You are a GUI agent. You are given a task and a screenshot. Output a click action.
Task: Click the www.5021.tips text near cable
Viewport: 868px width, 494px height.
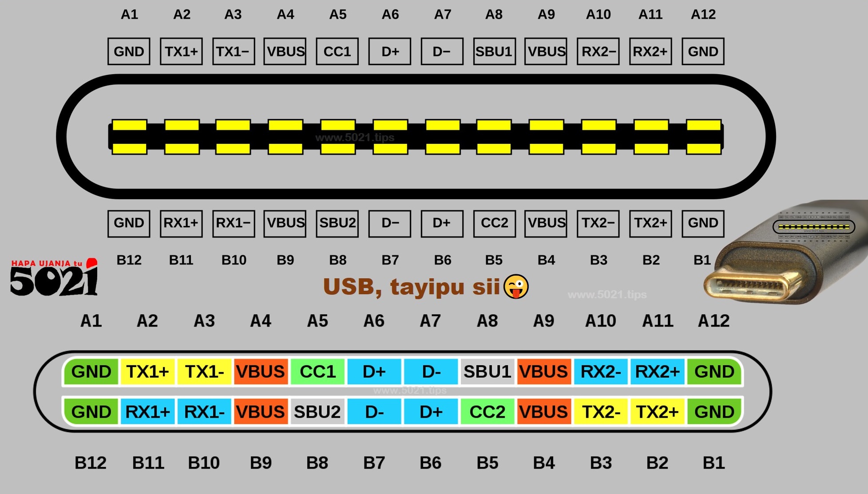[x=607, y=294]
